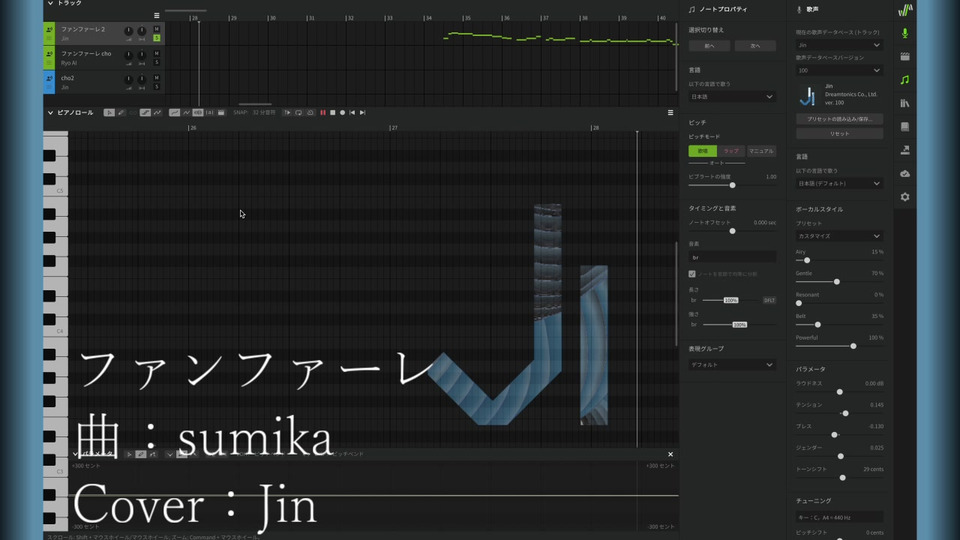
Task: Collapse the ピアノロール panel chevron
Action: [50, 113]
